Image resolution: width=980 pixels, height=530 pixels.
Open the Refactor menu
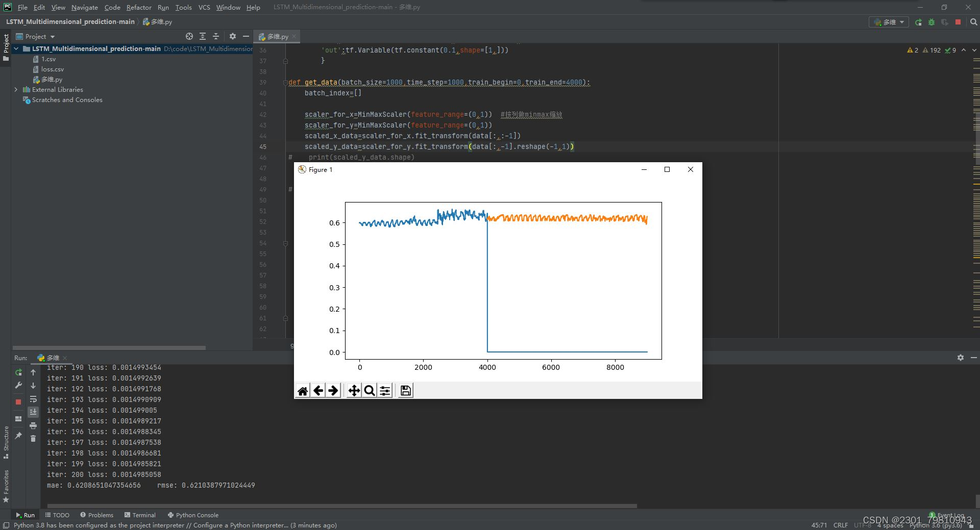tap(139, 7)
